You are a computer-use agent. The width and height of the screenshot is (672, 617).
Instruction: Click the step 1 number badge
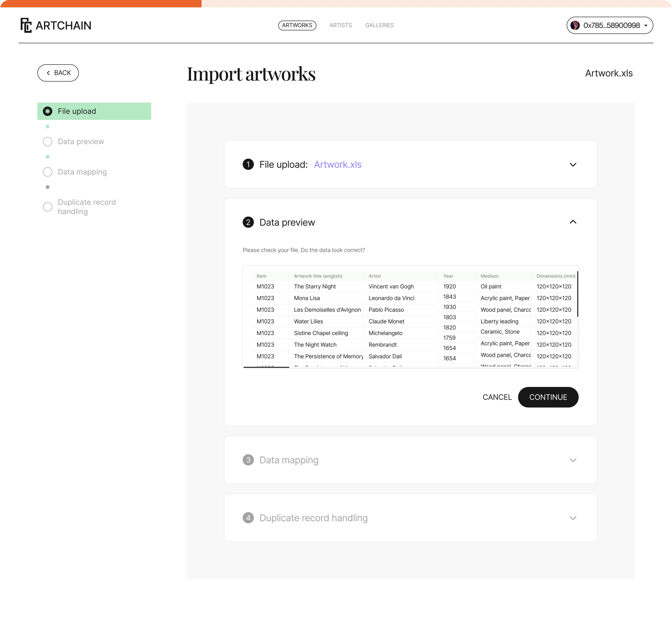coord(248,164)
